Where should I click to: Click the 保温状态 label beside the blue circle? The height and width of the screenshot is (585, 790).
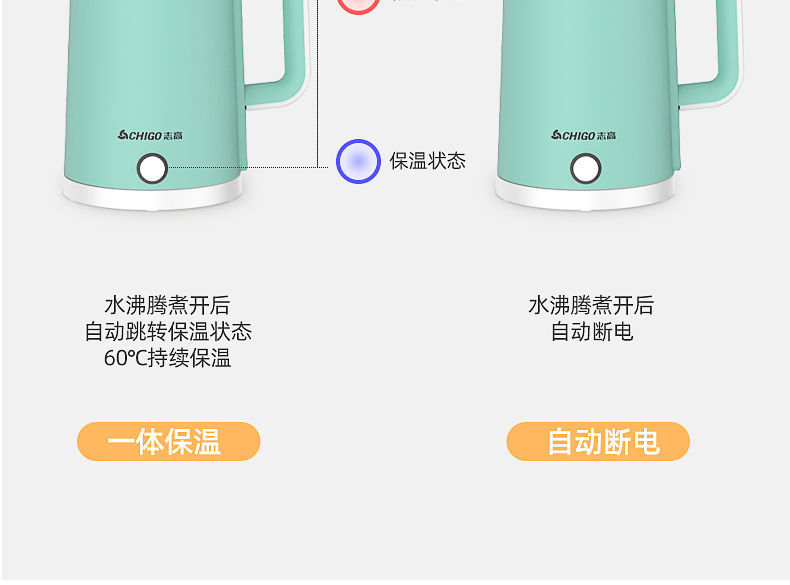427,161
